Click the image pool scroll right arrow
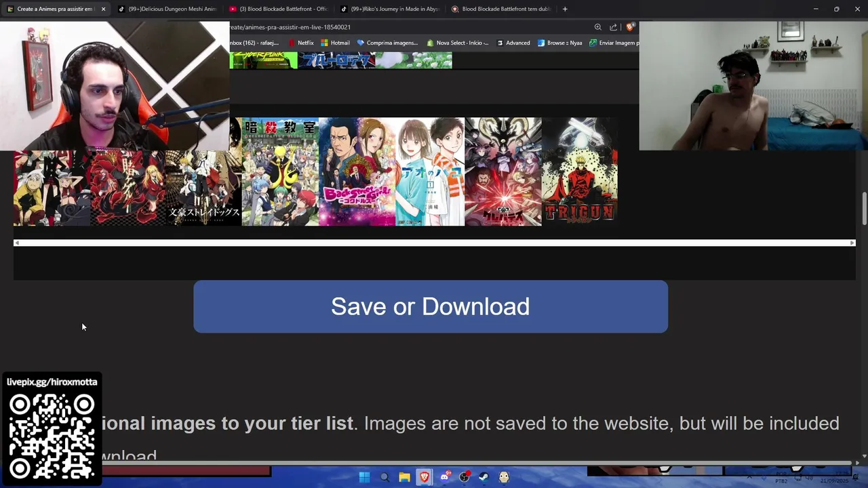 pos(852,243)
